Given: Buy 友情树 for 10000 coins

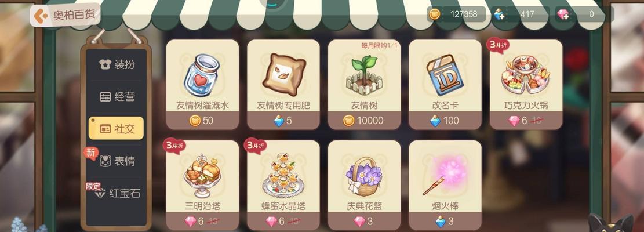Looking at the screenshot, I should point(364,121).
